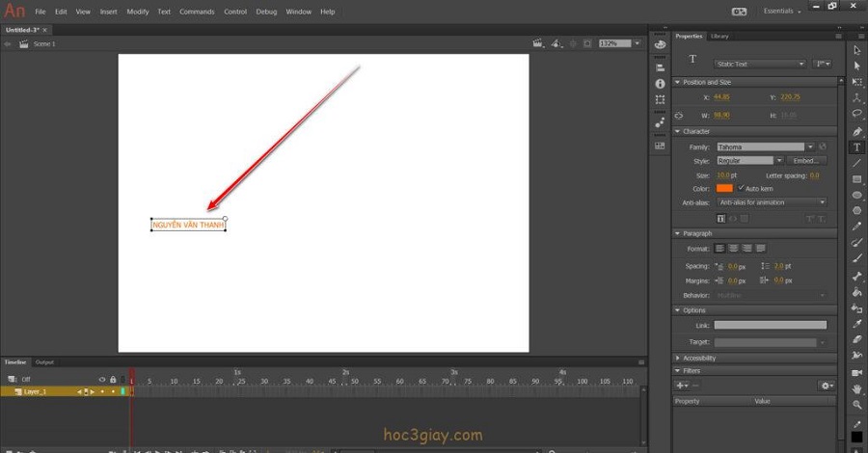Viewport: 868px width, 453px height.
Task: Select the Text tool in the tools panel
Action: 856,147
